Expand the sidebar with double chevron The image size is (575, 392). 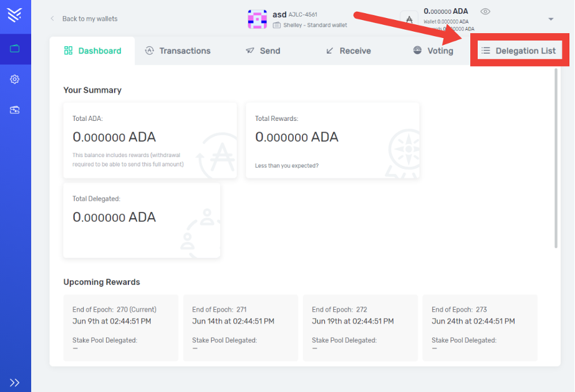point(15,382)
